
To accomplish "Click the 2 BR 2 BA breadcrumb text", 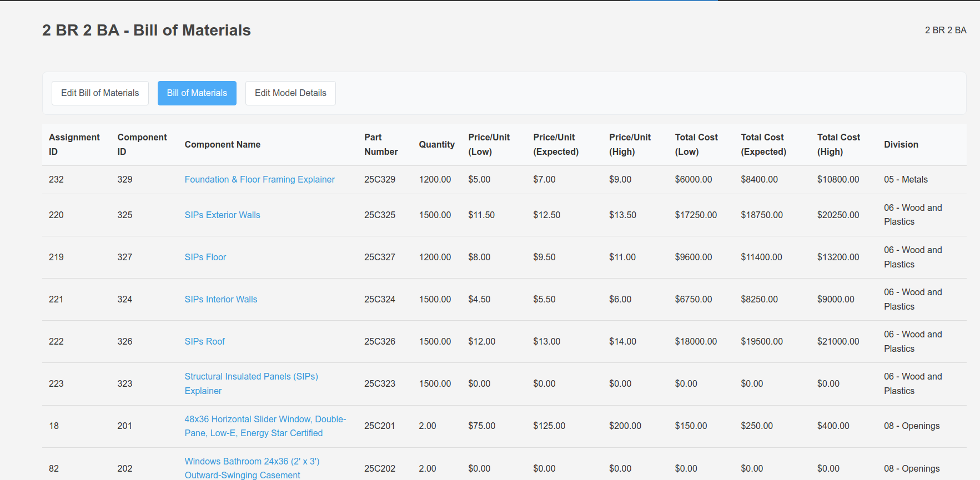I will pos(946,31).
